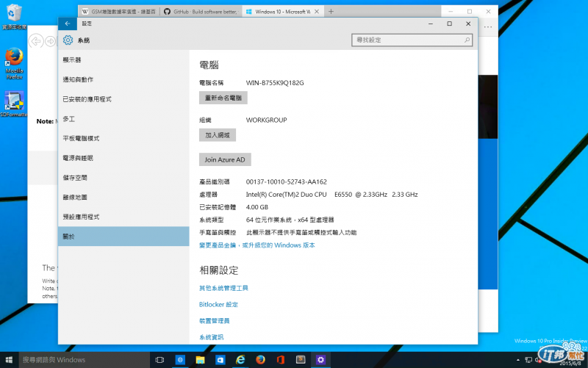Click the product ID 00137-10010-52743-AA162
Viewport: 588px width, 368px height.
click(287, 181)
